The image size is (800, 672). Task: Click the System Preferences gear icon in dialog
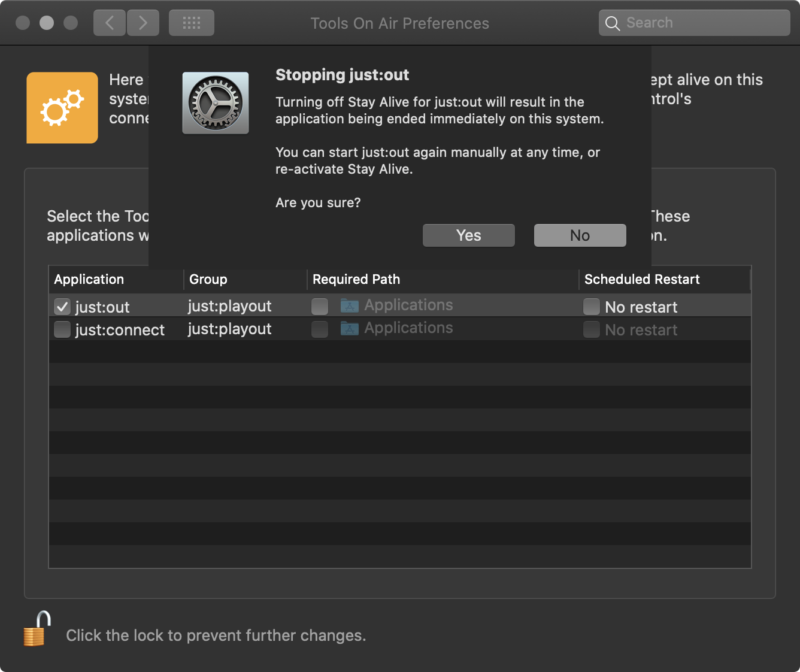(216, 103)
